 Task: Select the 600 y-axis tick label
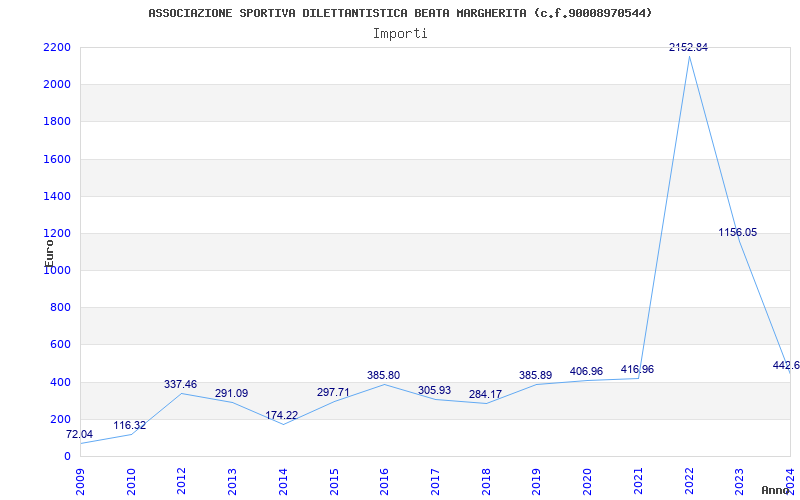[x=60, y=345]
